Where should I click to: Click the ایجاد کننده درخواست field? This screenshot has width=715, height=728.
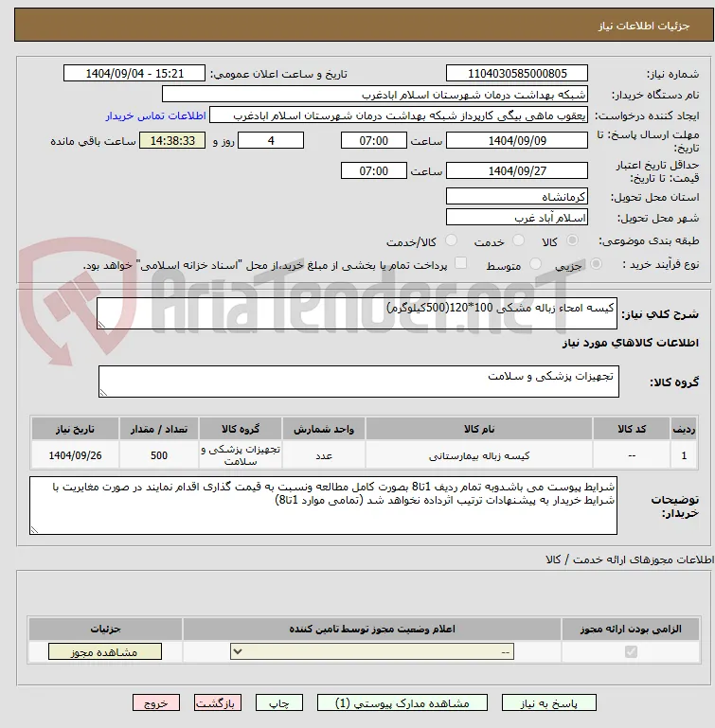(398, 115)
